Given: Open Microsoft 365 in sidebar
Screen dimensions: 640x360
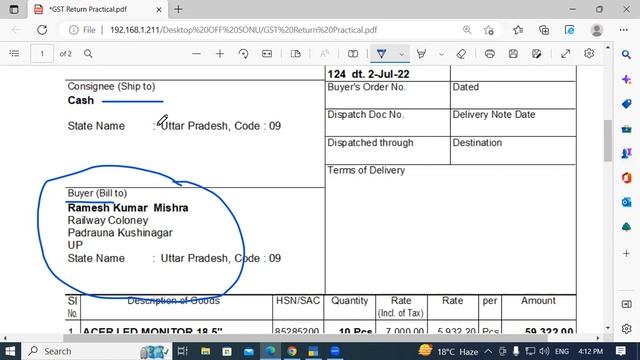Looking at the screenshot, I should click(627, 178).
